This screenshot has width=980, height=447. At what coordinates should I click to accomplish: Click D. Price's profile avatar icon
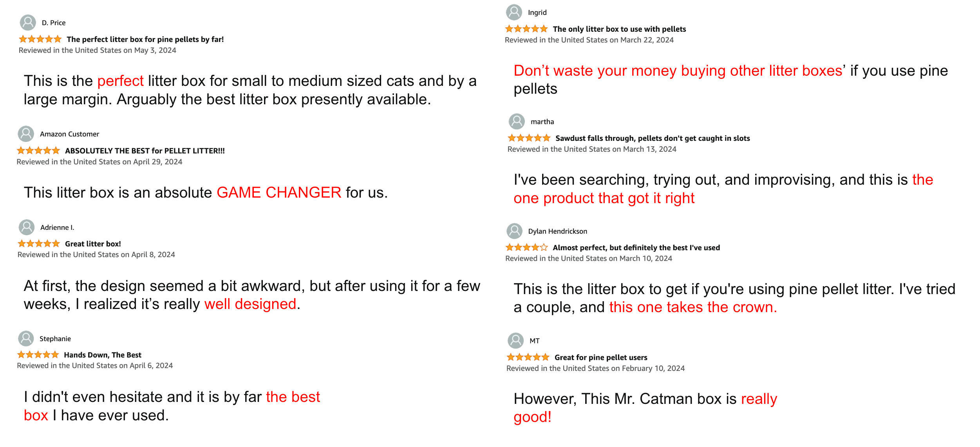tap(28, 23)
